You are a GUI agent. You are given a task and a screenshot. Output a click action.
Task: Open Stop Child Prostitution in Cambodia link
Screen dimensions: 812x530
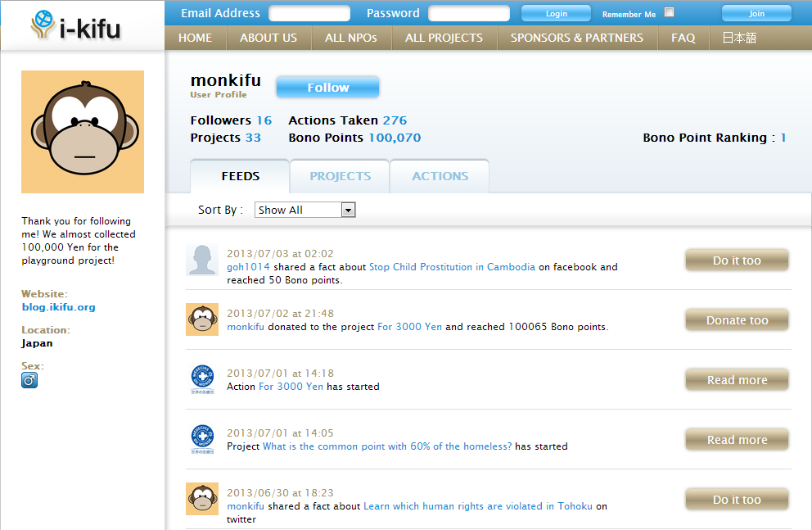pyautogui.click(x=452, y=267)
